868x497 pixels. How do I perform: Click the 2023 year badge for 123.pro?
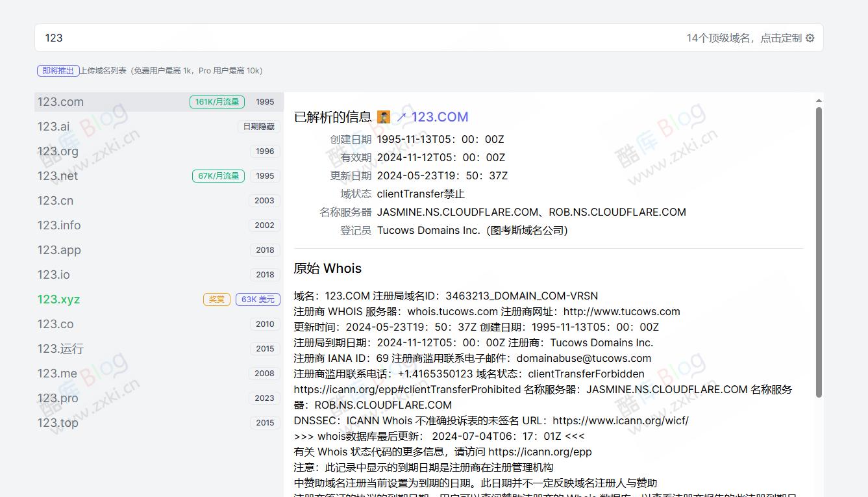coord(264,398)
